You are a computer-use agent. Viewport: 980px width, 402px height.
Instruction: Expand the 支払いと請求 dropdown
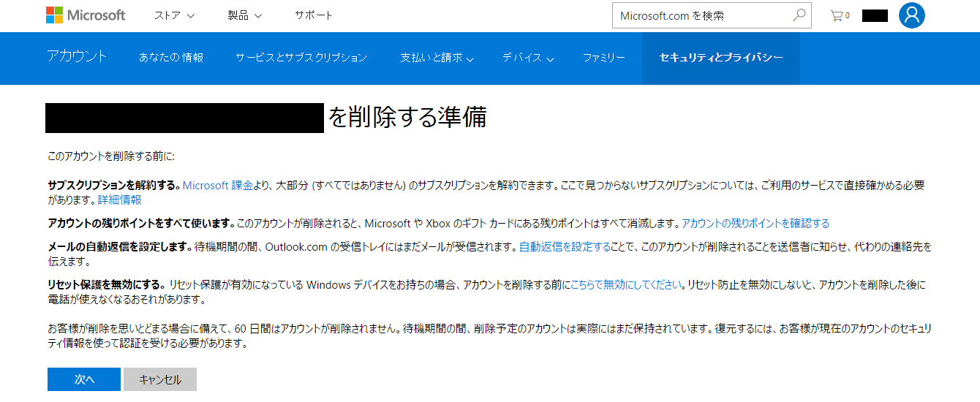[437, 58]
